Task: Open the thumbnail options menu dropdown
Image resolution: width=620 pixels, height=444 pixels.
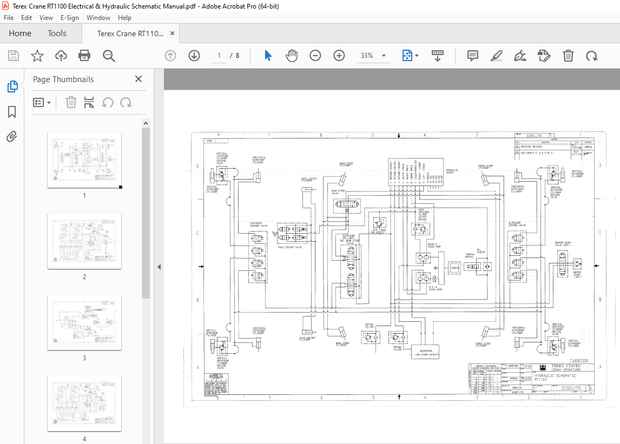Action: click(42, 103)
